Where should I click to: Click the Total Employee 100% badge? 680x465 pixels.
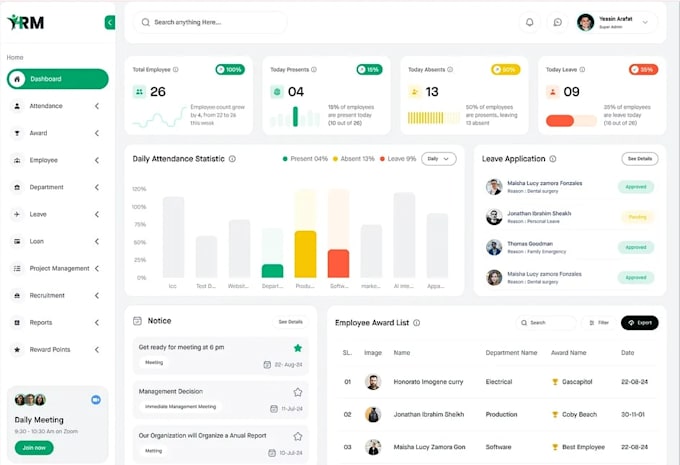pyautogui.click(x=230, y=69)
